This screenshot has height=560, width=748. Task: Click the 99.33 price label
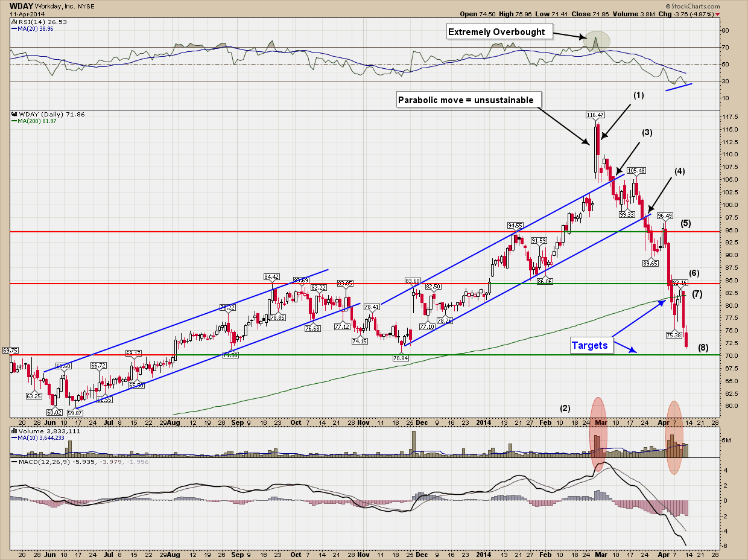pyautogui.click(x=627, y=214)
